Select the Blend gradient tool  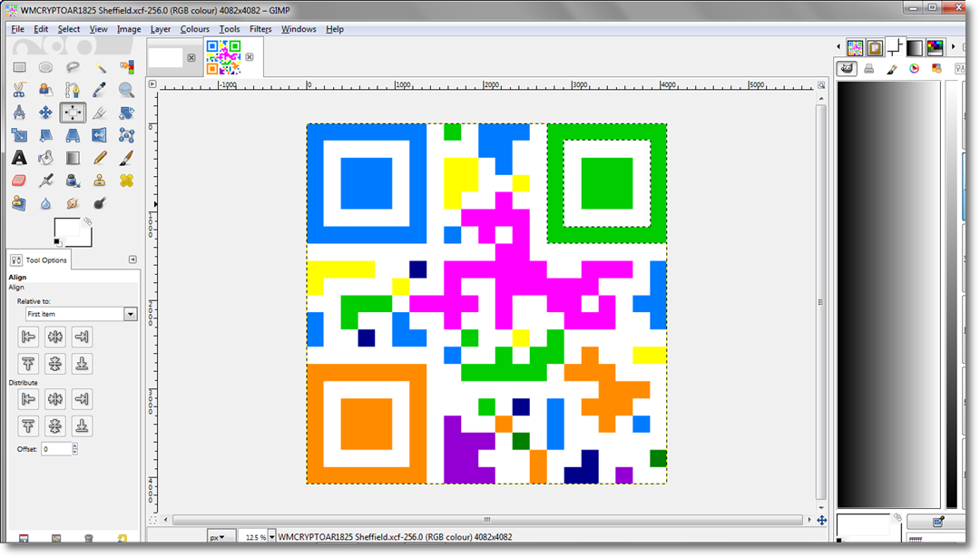coord(73,158)
